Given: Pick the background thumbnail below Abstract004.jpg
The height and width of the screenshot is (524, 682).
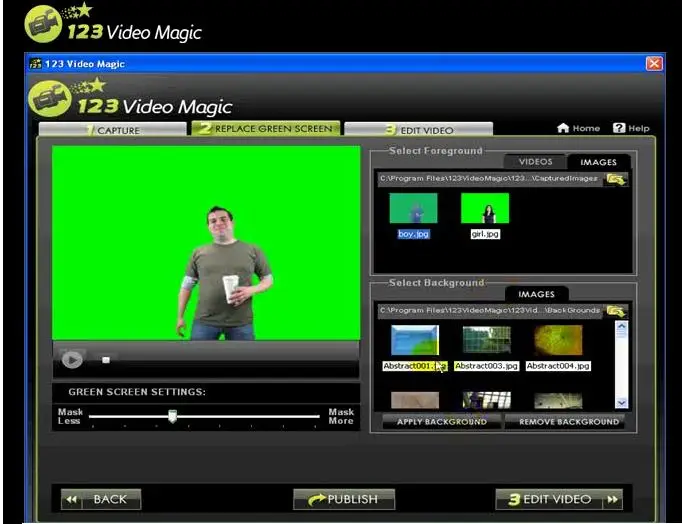Looking at the screenshot, I should click(x=558, y=401).
